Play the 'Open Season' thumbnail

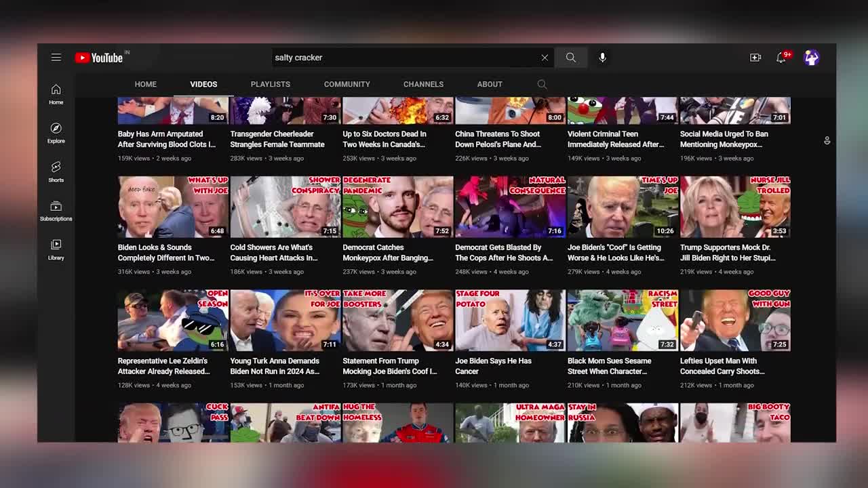173,321
